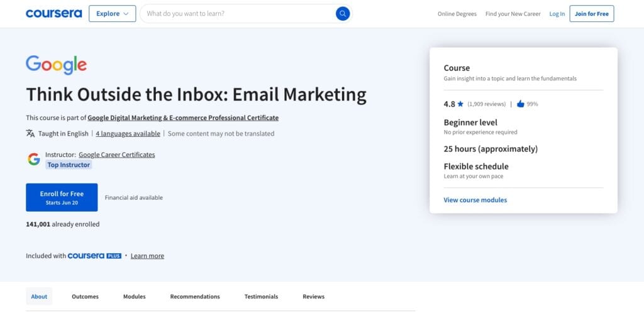Click the '(1,909 reviews)' text
The height and width of the screenshot is (321, 644).
487,104
